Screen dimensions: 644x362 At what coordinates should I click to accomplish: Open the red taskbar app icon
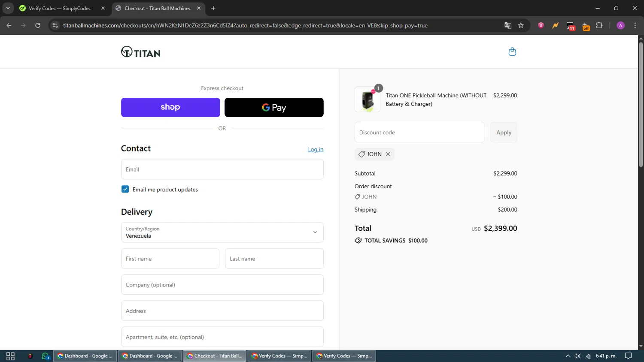point(30,356)
